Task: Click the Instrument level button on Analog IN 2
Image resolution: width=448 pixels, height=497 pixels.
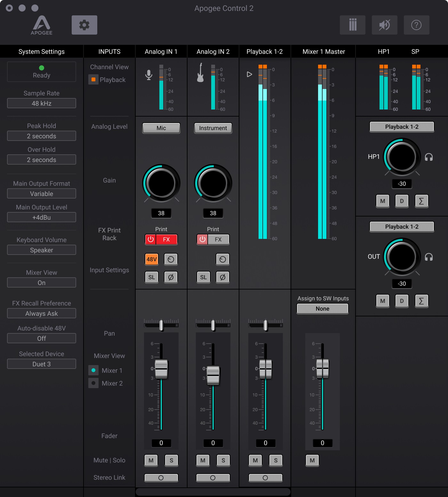Action: [213, 128]
